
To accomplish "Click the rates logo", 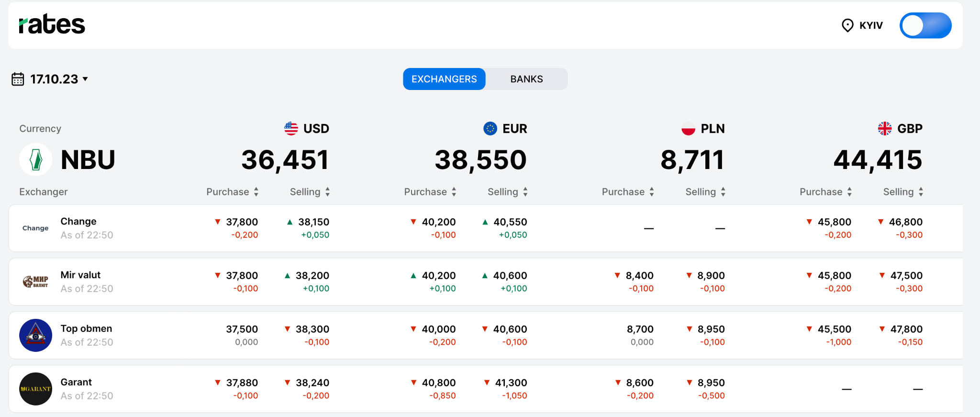I will pos(52,24).
